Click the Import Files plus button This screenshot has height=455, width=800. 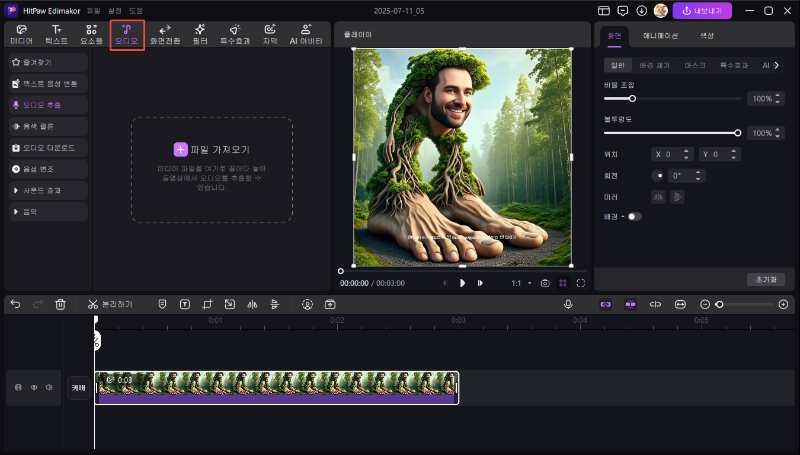[181, 149]
